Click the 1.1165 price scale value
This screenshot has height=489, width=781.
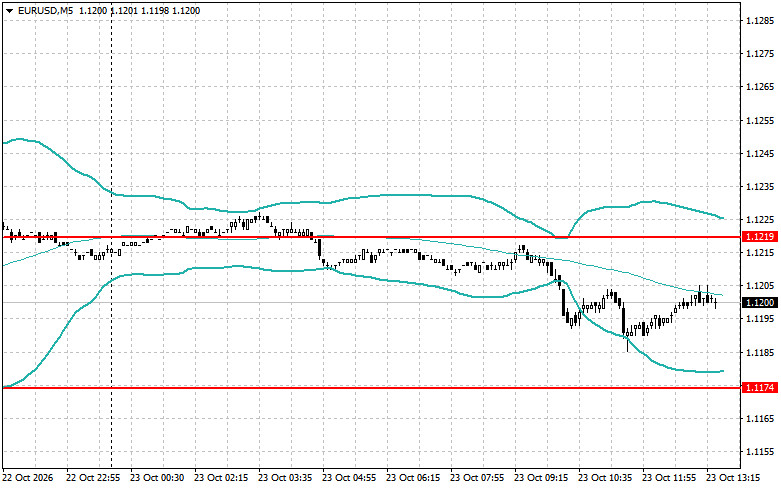tap(760, 419)
